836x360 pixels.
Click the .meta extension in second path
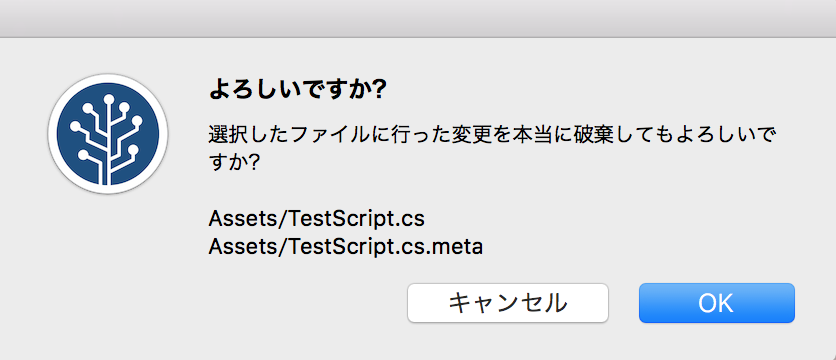[x=454, y=246]
